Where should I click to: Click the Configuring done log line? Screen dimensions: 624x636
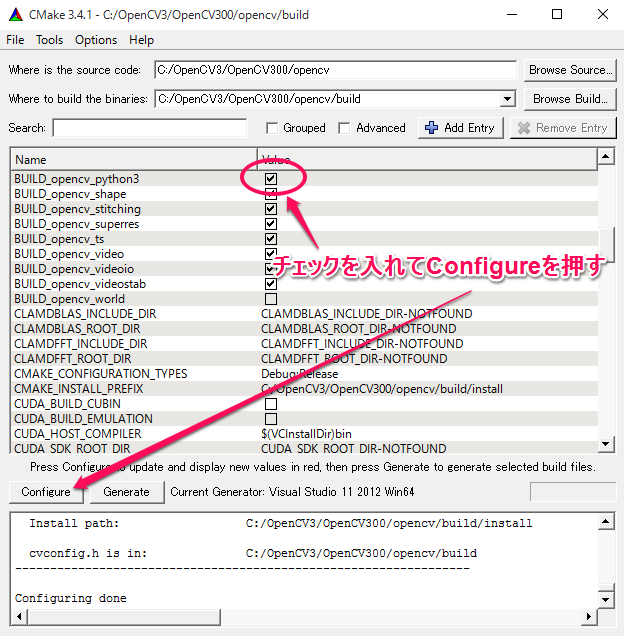pyautogui.click(x=71, y=598)
